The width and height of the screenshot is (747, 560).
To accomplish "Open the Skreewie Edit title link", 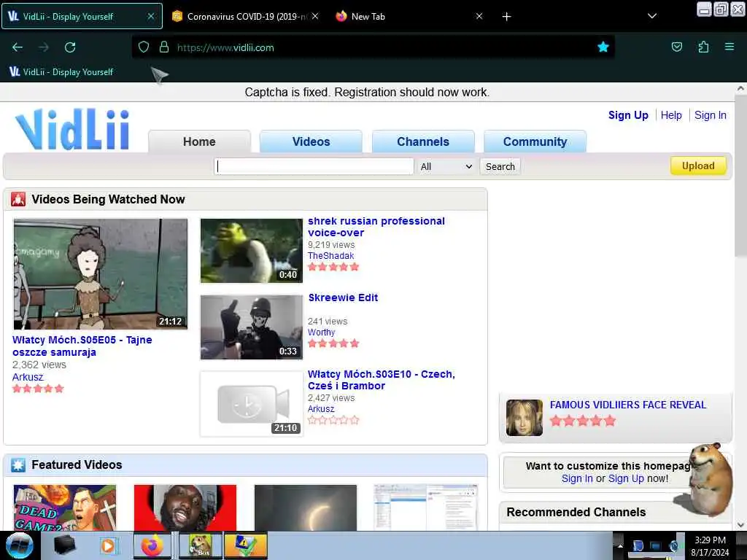I will tap(343, 297).
